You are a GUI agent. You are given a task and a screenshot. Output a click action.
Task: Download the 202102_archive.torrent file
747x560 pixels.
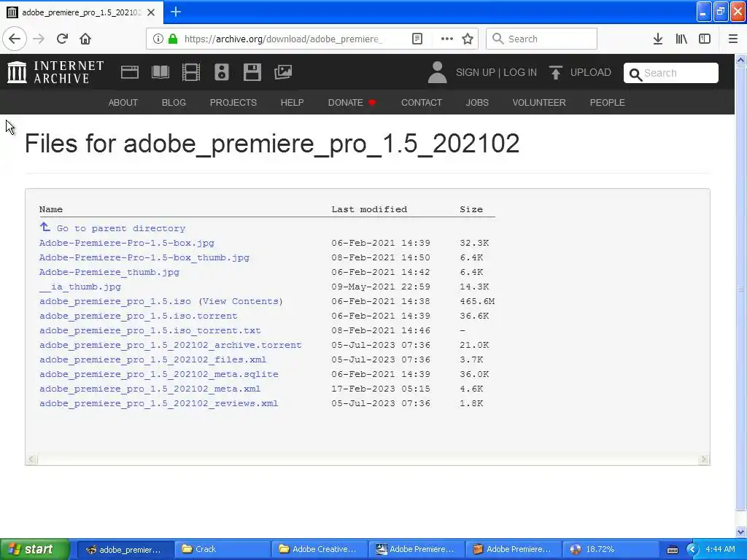(x=171, y=345)
